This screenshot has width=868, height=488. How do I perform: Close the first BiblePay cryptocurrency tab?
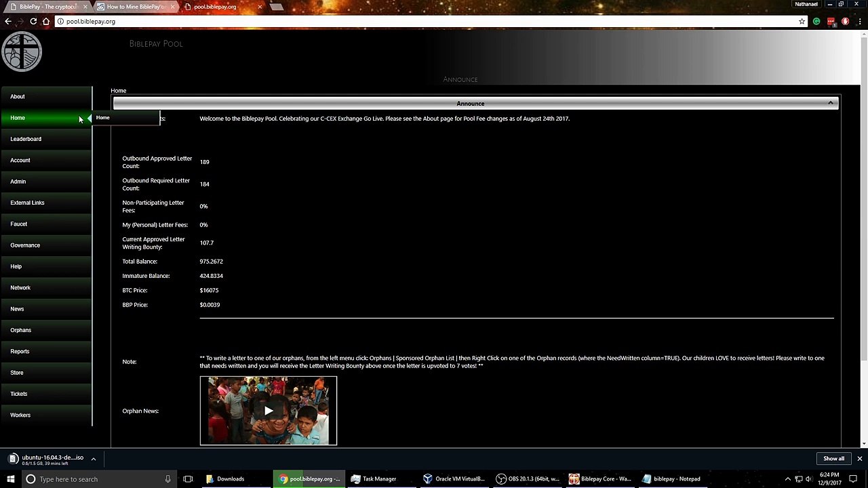(x=85, y=7)
